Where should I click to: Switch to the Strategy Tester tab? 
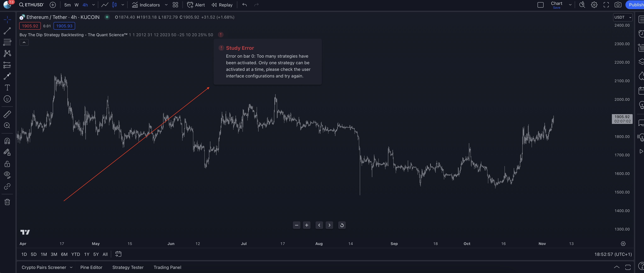point(128,267)
